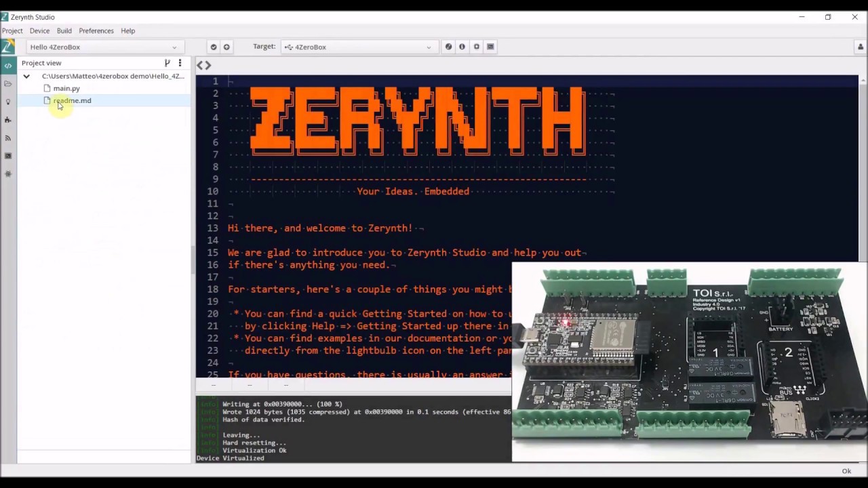The height and width of the screenshot is (488, 868).
Task: Click the Uplink upload arrow icon
Action: pos(226,47)
